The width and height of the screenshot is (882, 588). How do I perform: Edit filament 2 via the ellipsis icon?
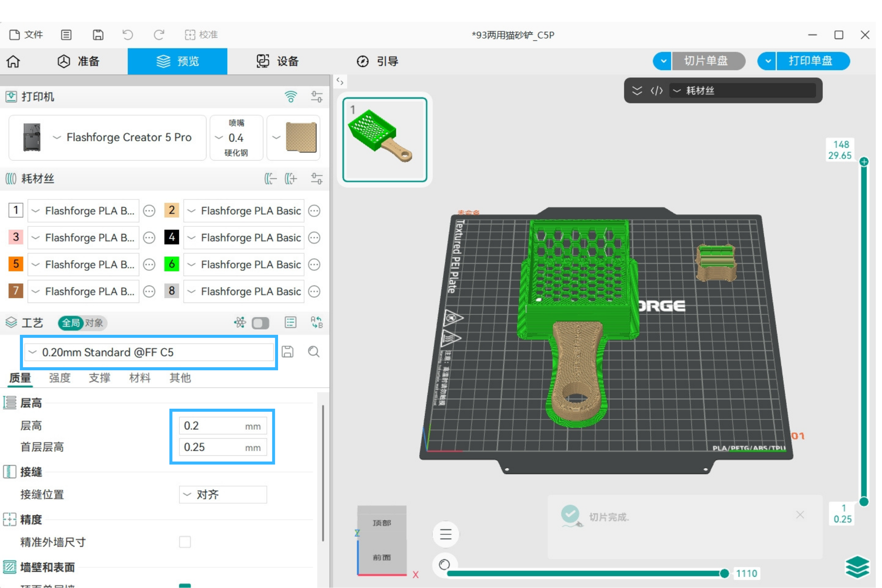tap(315, 211)
